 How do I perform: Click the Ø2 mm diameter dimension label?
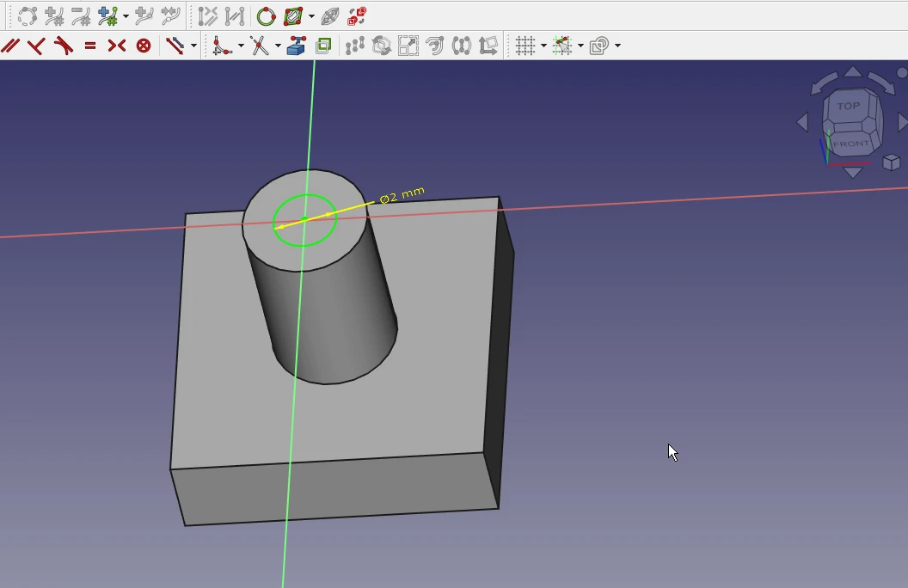pos(402,195)
